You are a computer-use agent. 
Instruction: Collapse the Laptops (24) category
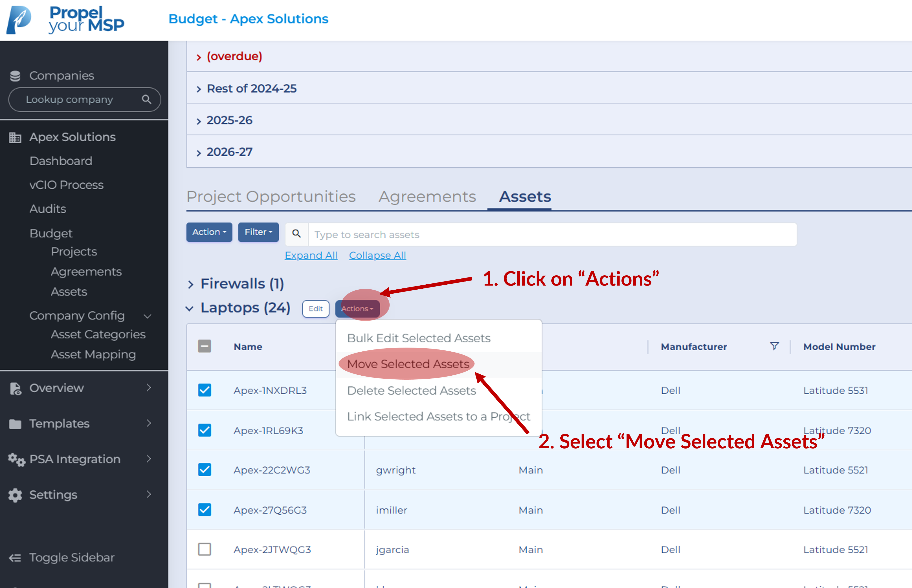189,309
